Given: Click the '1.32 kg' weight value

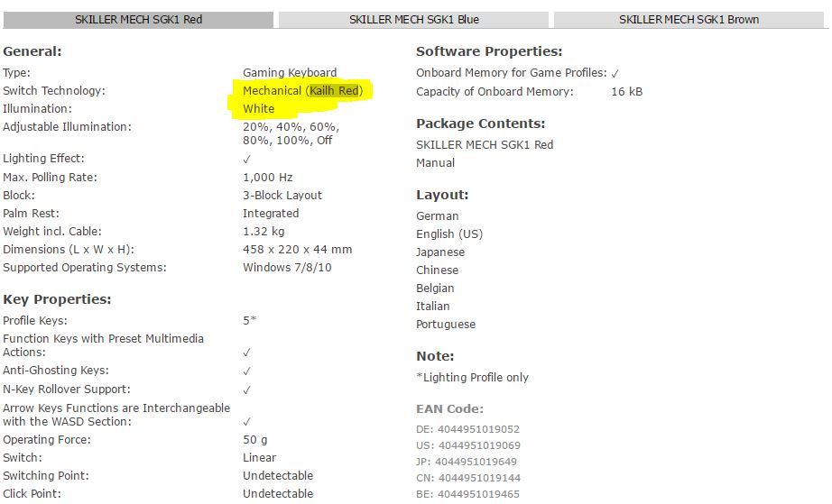Looking at the screenshot, I should 263,232.
